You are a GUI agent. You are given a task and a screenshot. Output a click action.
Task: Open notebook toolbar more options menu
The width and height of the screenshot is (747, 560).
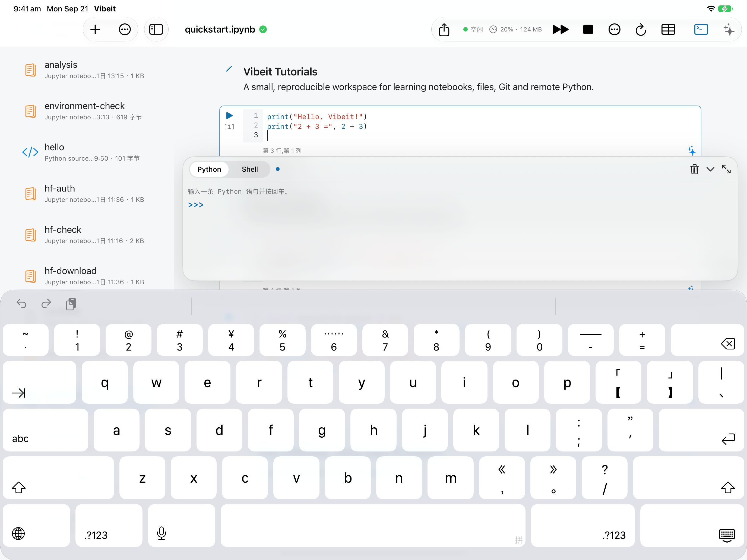click(x=614, y=30)
